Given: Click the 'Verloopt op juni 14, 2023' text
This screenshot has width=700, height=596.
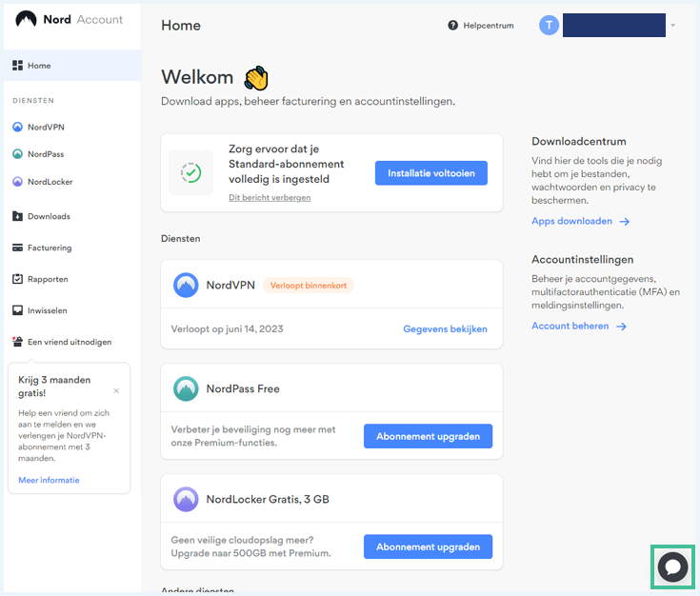Looking at the screenshot, I should [227, 329].
